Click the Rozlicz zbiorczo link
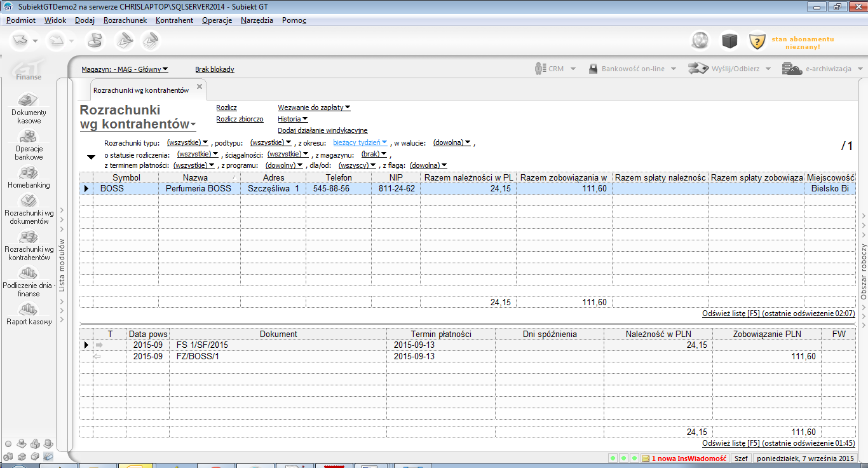The width and height of the screenshot is (868, 468). [240, 119]
